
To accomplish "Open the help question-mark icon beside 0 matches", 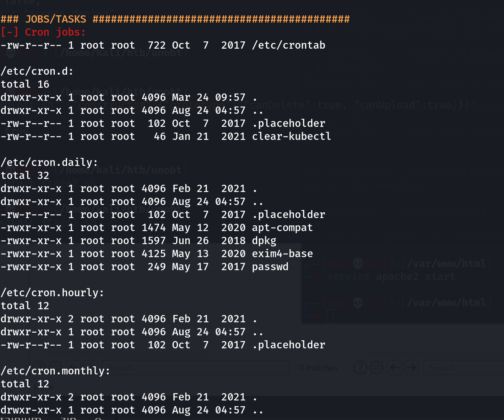I will [360, 368].
